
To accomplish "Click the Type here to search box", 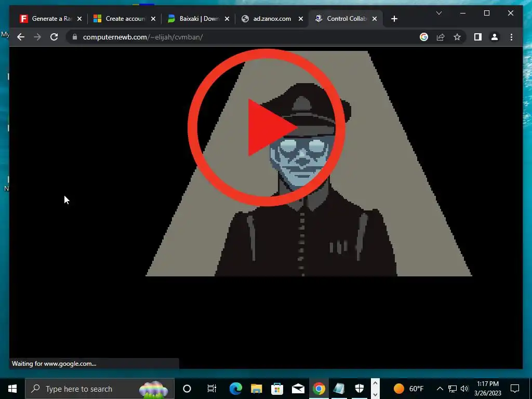I will click(x=100, y=389).
